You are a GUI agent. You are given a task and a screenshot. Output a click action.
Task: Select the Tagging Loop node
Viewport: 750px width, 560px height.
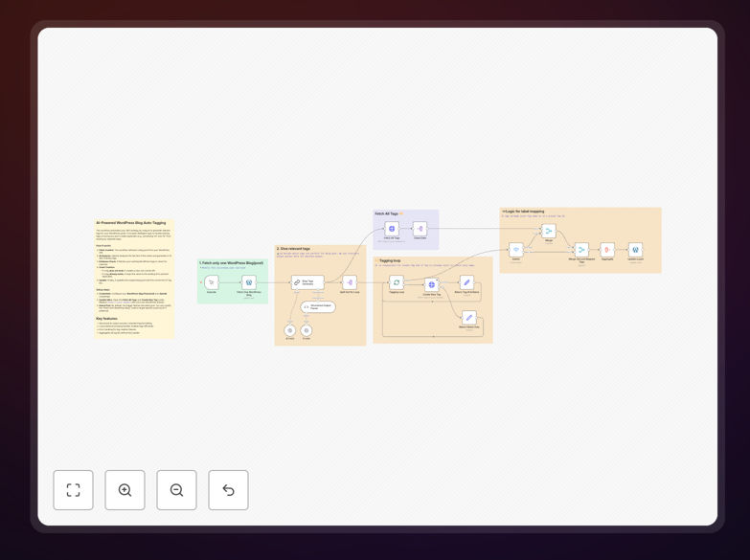[397, 282]
